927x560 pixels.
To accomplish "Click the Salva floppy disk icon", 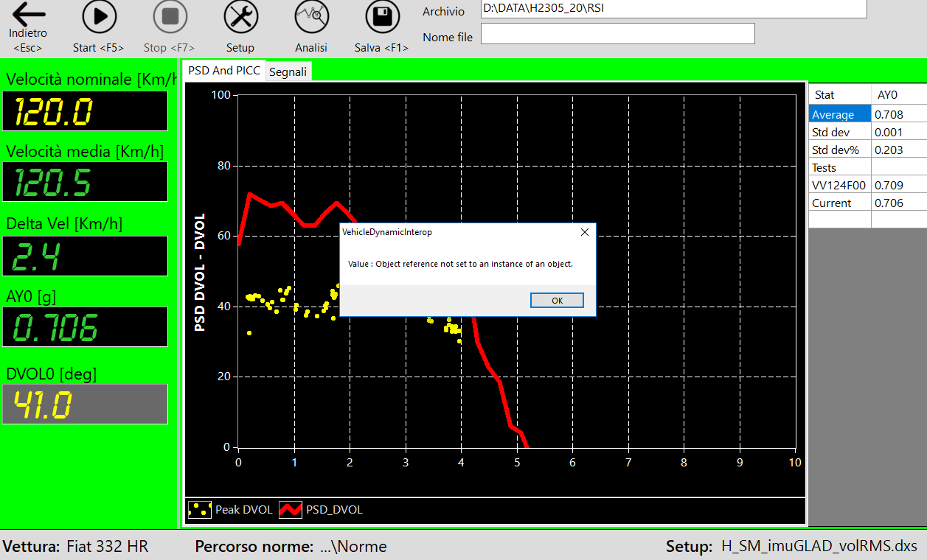I will pyautogui.click(x=382, y=17).
